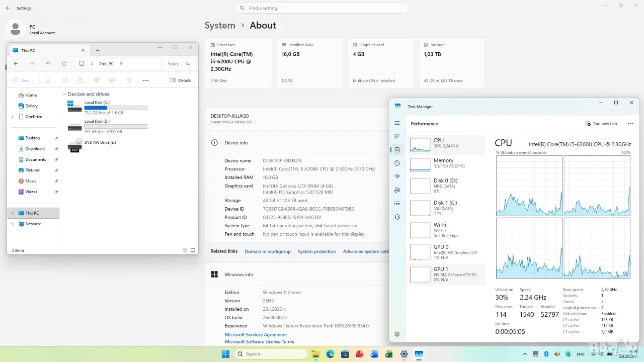Collapse the Devices and drives group
Screen dimensions: 644x362
click(x=64, y=94)
